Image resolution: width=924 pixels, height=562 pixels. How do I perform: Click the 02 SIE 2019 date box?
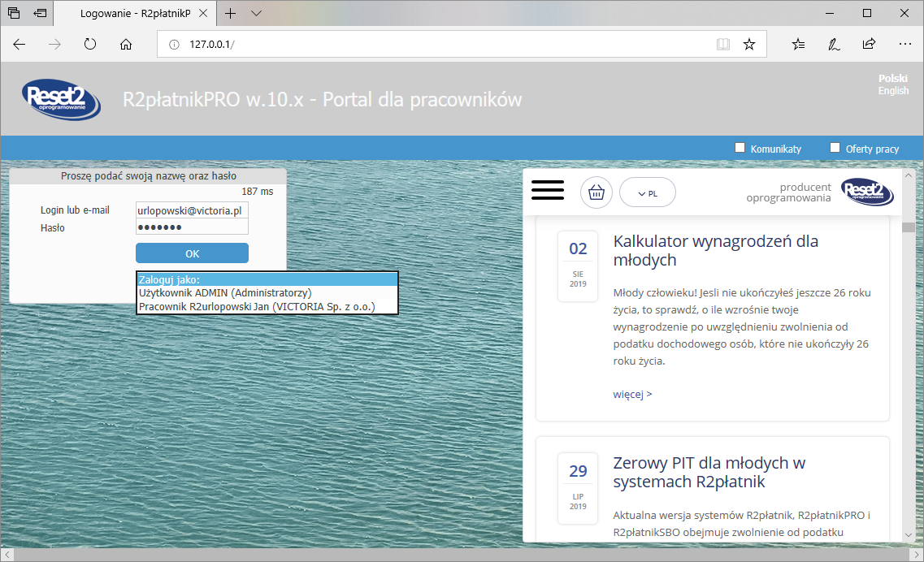coord(578,266)
